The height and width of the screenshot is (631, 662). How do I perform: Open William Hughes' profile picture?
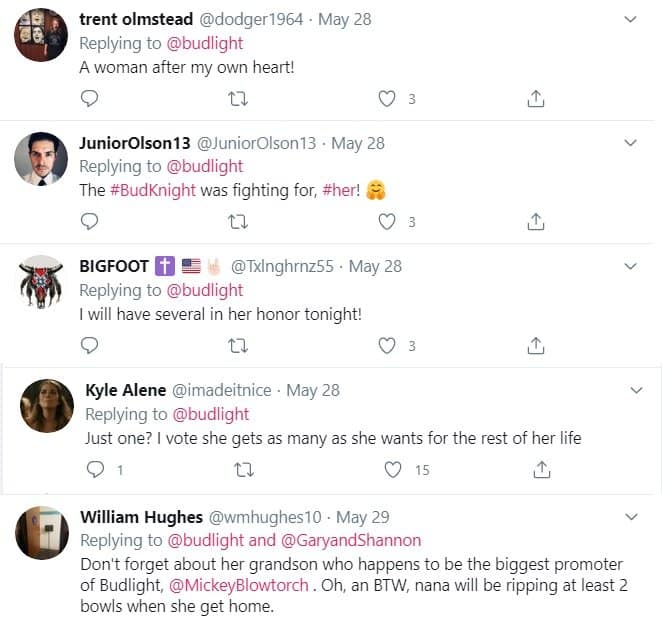pos(42,532)
